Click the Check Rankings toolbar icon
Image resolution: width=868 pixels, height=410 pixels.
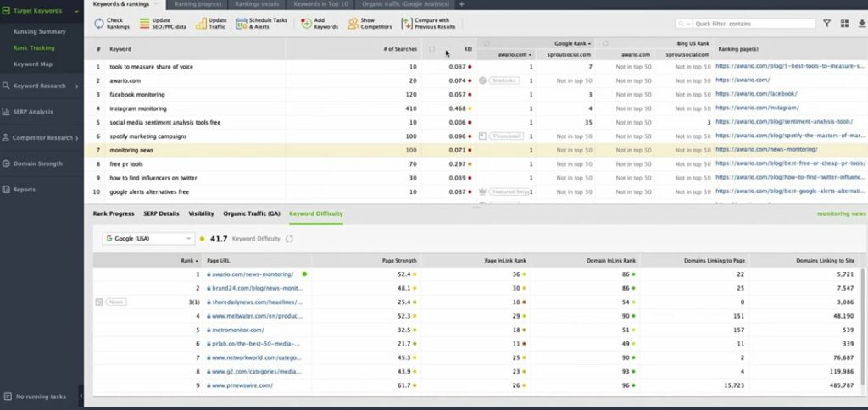click(98, 23)
